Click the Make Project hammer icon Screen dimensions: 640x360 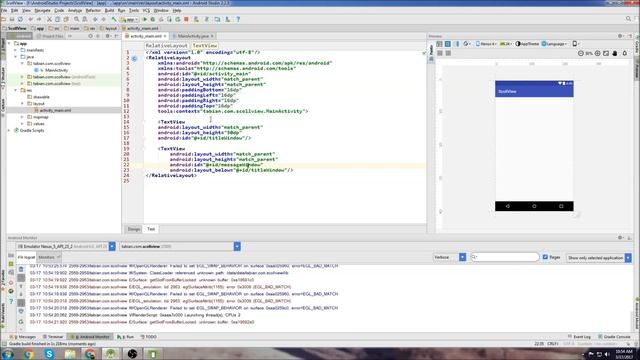(x=114, y=19)
